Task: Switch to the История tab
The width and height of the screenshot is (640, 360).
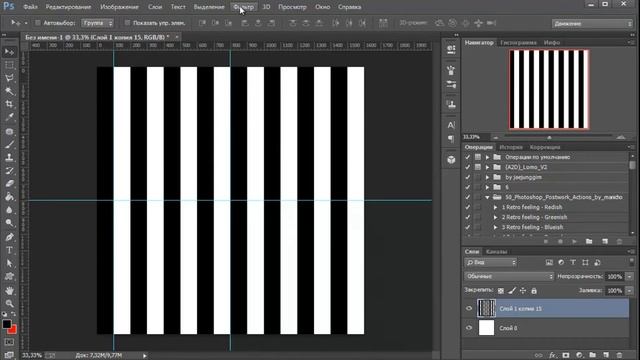Action: coord(511,147)
